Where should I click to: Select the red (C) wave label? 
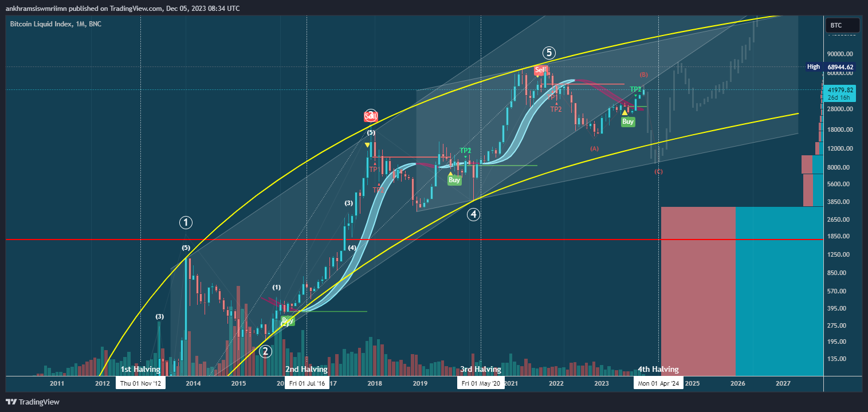point(658,172)
